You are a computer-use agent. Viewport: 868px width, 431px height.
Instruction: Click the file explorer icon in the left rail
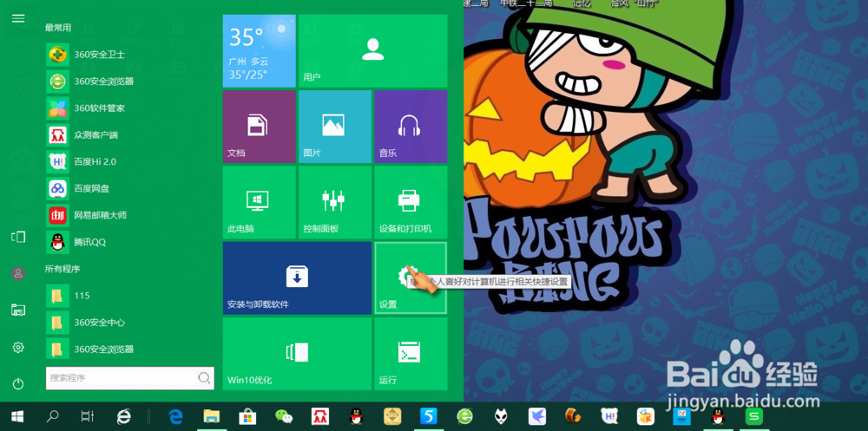tap(18, 310)
